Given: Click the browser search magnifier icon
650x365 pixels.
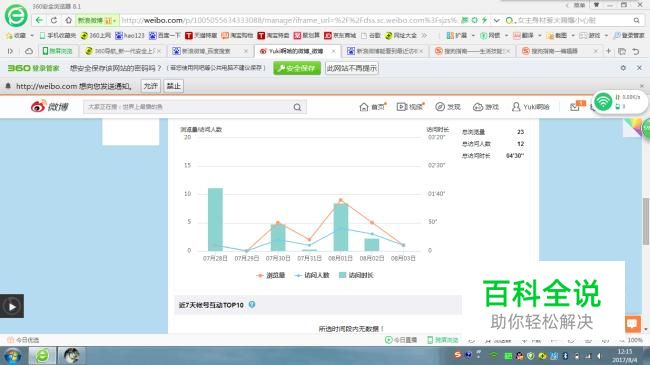Looking at the screenshot, I should coord(636,20).
